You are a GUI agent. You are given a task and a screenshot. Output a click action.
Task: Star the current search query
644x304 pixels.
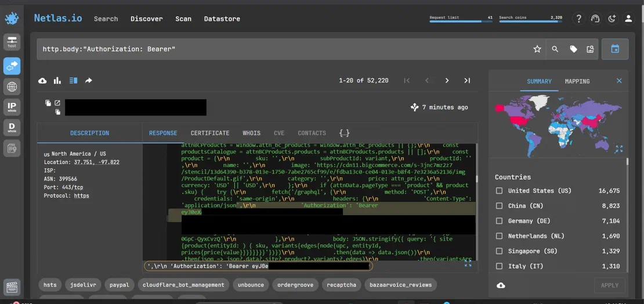click(x=537, y=49)
